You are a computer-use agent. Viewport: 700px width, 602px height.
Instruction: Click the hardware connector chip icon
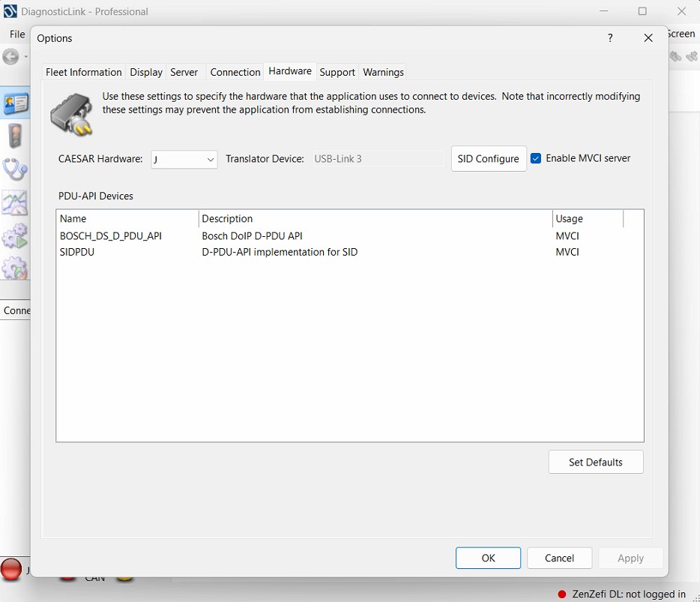72,114
